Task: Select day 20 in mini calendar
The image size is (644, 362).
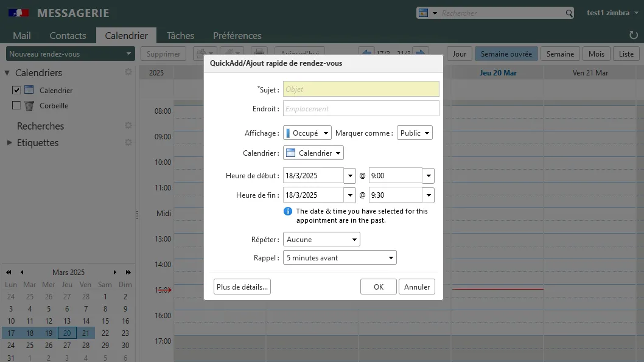Action: tap(67, 333)
